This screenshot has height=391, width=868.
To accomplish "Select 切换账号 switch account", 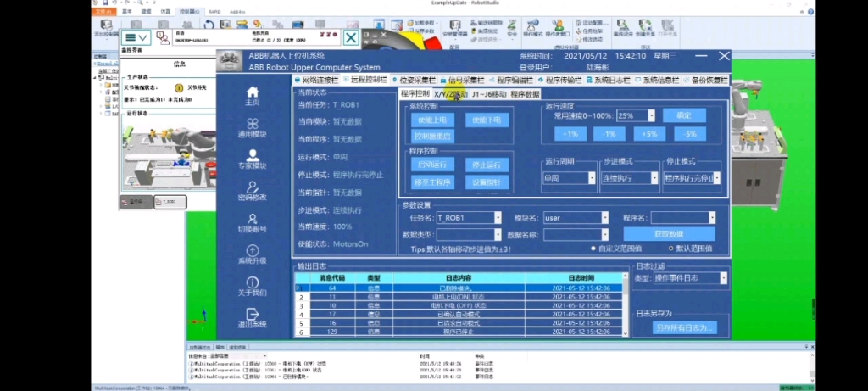I will click(x=253, y=223).
